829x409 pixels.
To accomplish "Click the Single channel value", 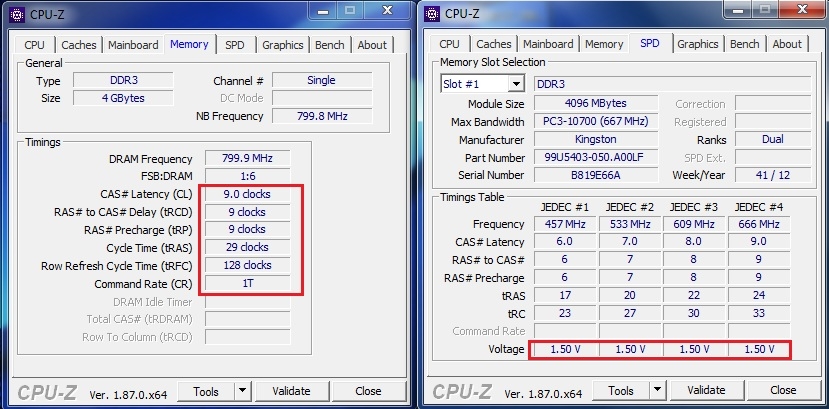I will point(321,80).
